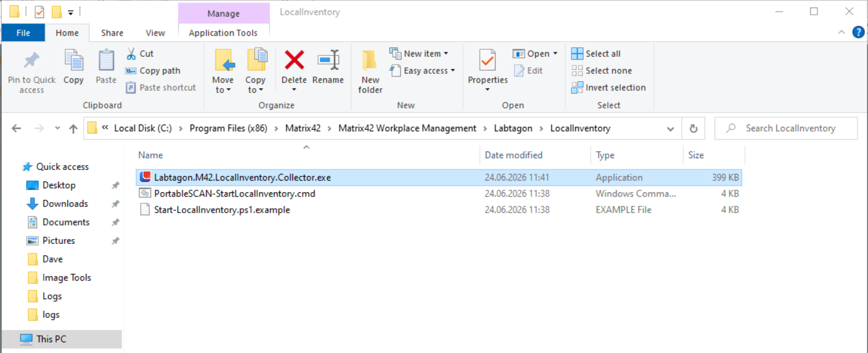The height and width of the screenshot is (353, 868).
Task: Click Pin to Quick access icon
Action: [x=31, y=60]
